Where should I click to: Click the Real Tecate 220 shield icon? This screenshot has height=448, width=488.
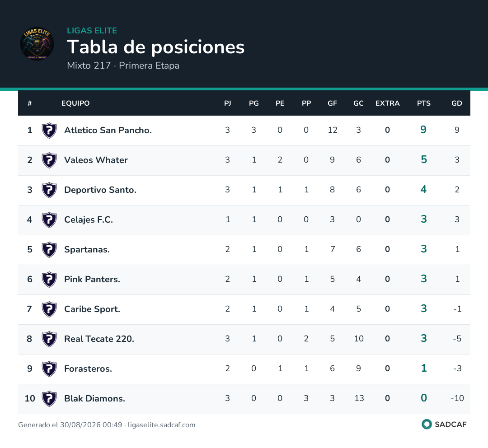pyautogui.click(x=49, y=339)
